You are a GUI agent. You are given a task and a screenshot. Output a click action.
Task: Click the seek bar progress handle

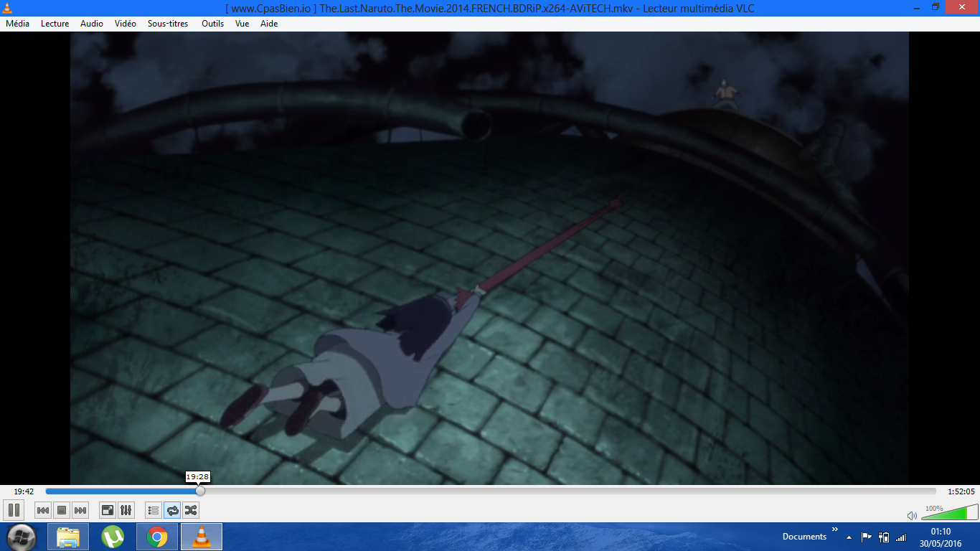(200, 491)
